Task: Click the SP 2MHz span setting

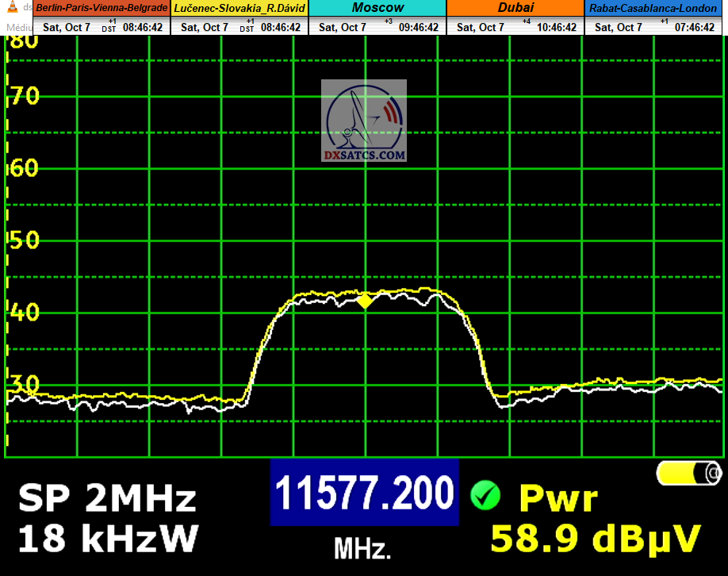Action: 107,499
